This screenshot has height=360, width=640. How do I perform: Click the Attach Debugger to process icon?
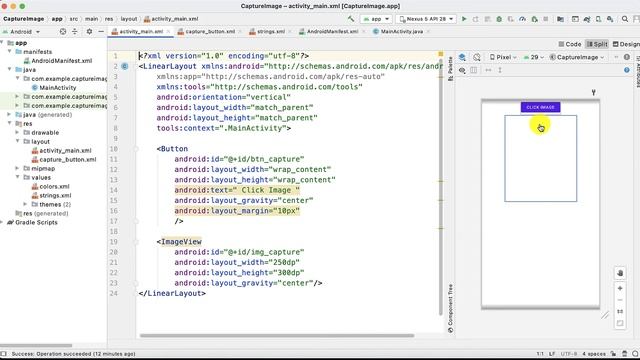click(x=534, y=19)
